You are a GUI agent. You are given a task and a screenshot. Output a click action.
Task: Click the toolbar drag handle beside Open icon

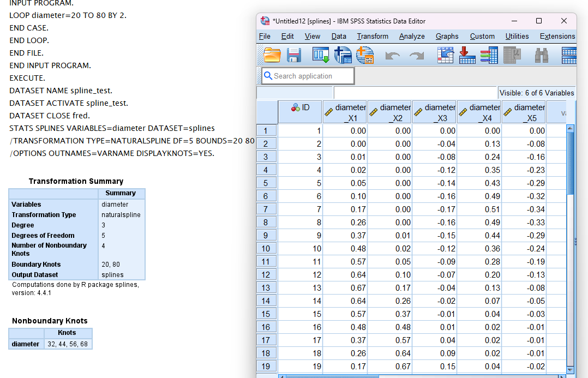260,55
